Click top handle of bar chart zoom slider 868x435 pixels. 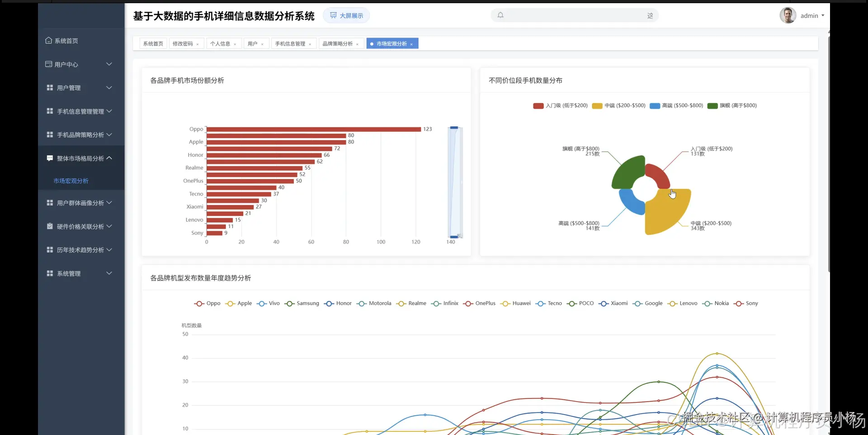point(454,128)
